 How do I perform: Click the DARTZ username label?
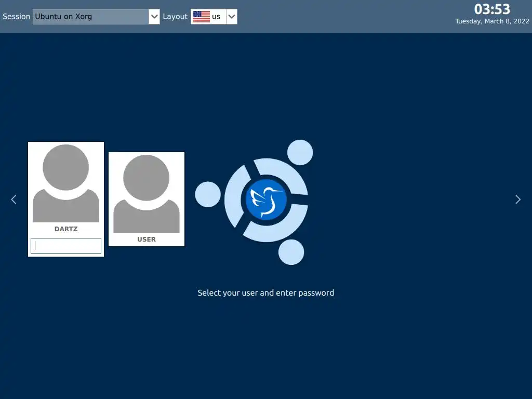click(x=66, y=229)
